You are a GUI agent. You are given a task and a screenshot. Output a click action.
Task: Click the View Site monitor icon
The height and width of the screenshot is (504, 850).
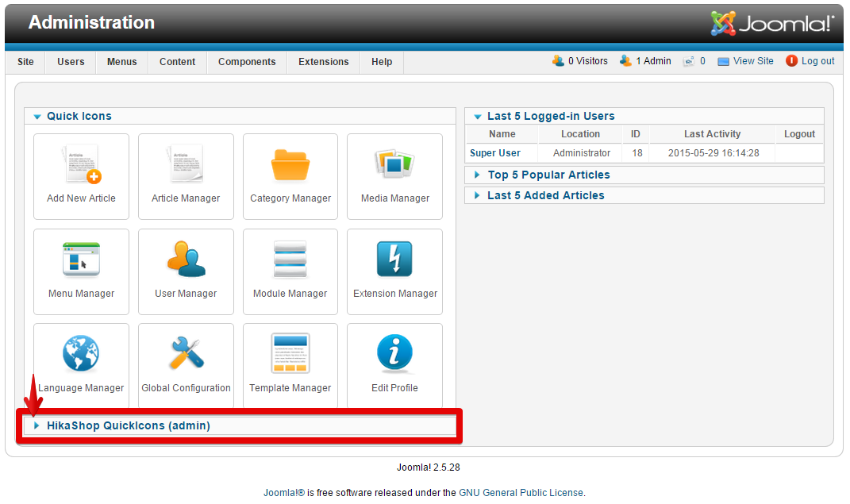(x=723, y=61)
